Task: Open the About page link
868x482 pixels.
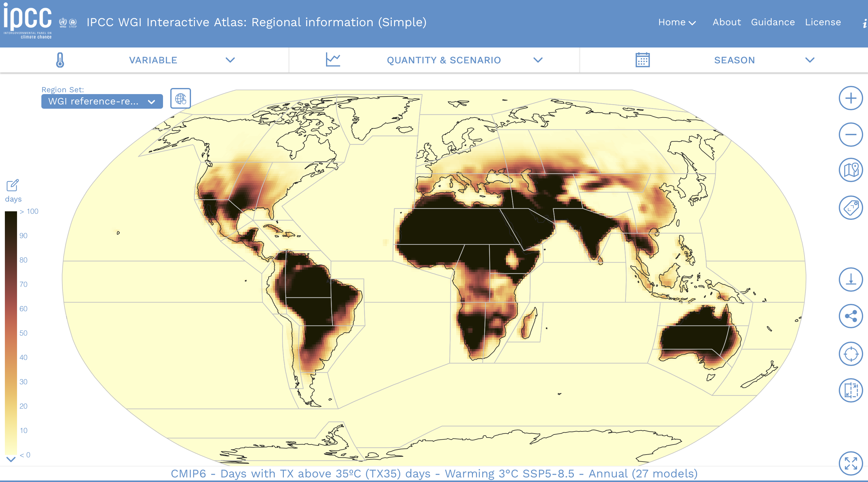Action: point(727,22)
